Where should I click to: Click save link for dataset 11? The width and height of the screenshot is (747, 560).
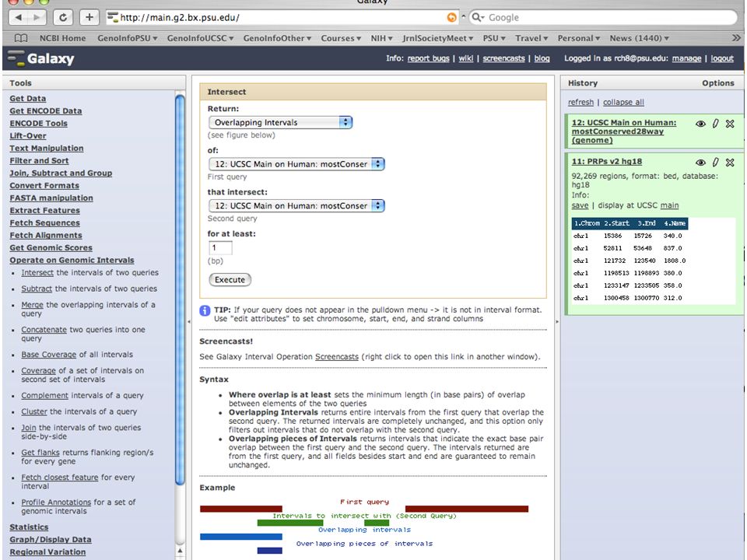click(580, 205)
